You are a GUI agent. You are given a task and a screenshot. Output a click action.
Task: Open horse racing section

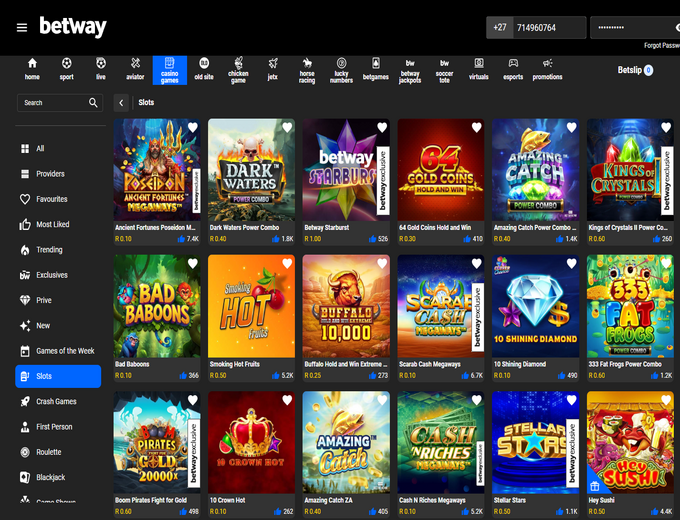(x=307, y=70)
